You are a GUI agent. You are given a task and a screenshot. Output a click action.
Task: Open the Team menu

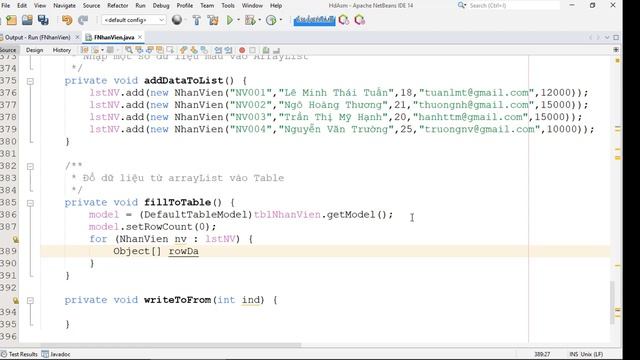pyautogui.click(x=207, y=6)
